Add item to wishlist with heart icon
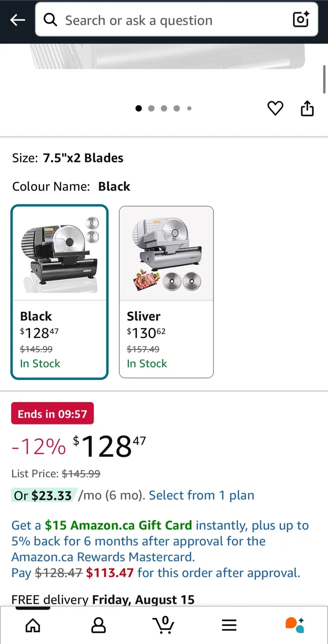This screenshot has height=644, width=328. pos(275,108)
